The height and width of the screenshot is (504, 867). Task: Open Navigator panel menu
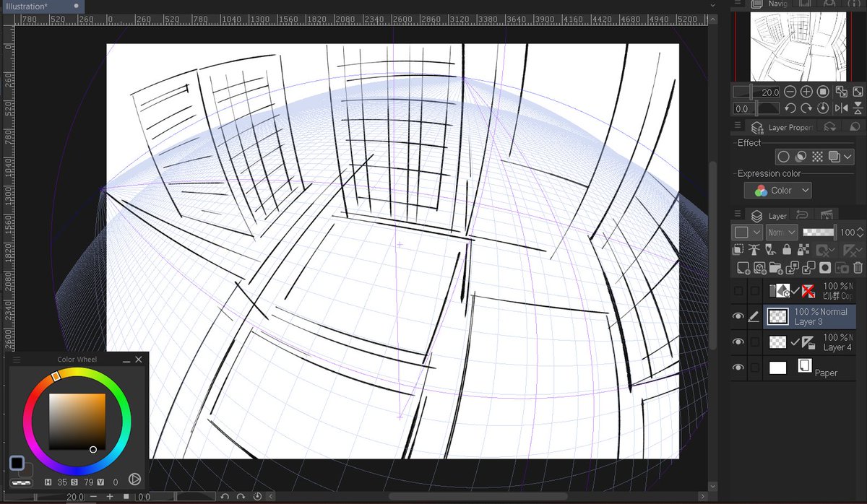pyautogui.click(x=738, y=4)
